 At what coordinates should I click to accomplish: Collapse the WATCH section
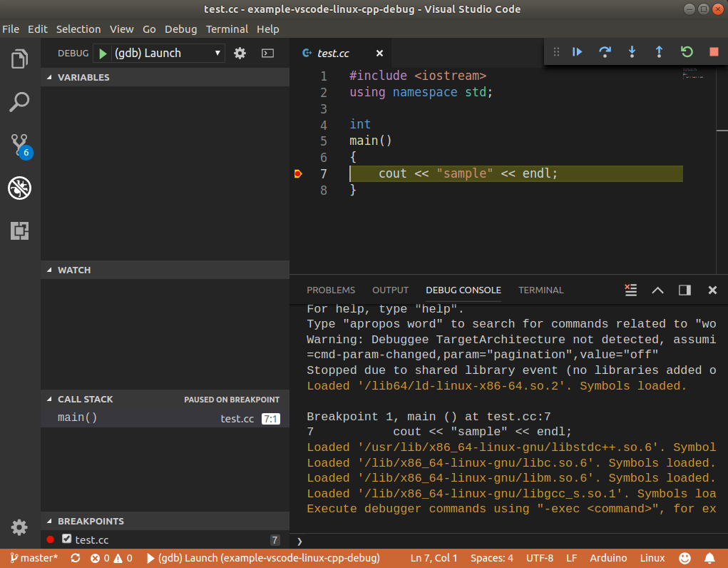(x=165, y=270)
